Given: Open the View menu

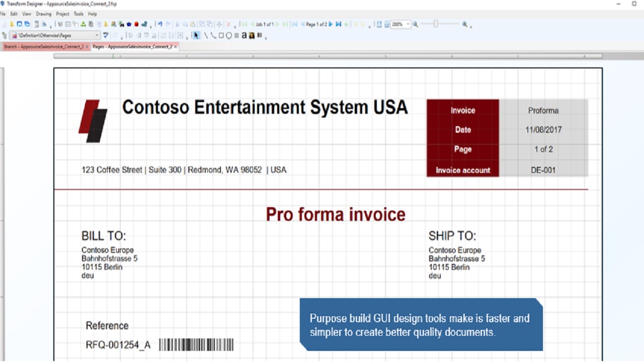Looking at the screenshot, I should pyautogui.click(x=27, y=14).
